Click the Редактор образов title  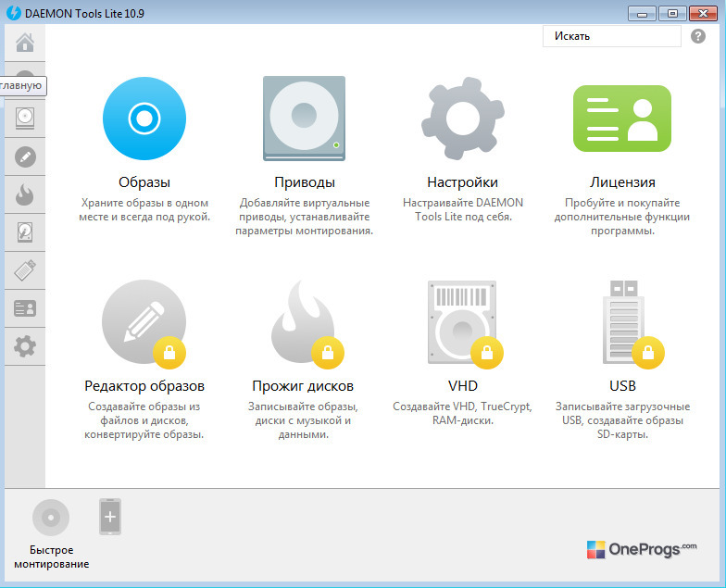click(x=144, y=385)
